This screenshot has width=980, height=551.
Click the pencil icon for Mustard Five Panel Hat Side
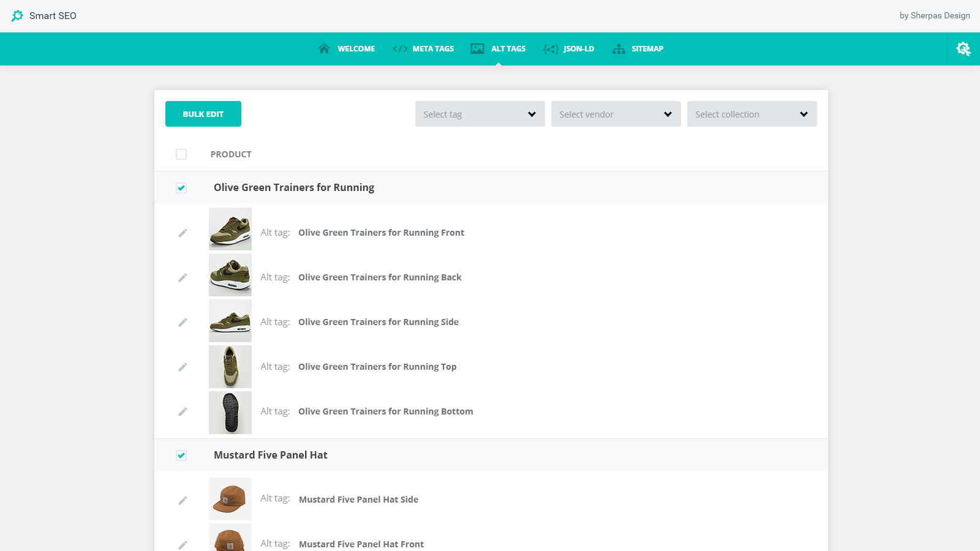point(183,500)
